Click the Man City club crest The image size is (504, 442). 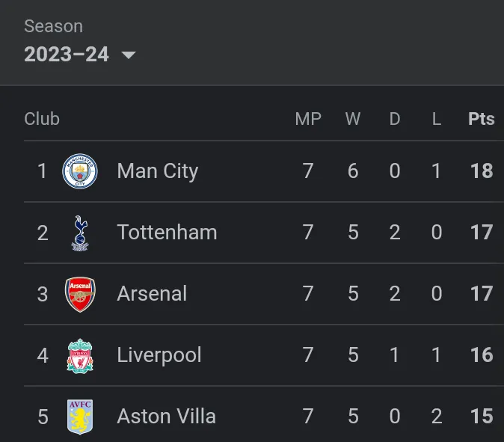80,171
